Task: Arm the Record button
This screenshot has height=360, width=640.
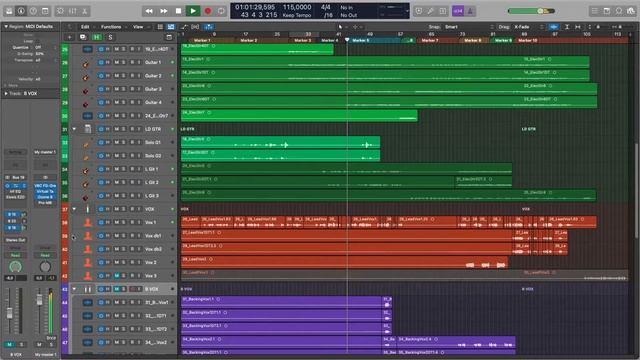Action: [208, 11]
